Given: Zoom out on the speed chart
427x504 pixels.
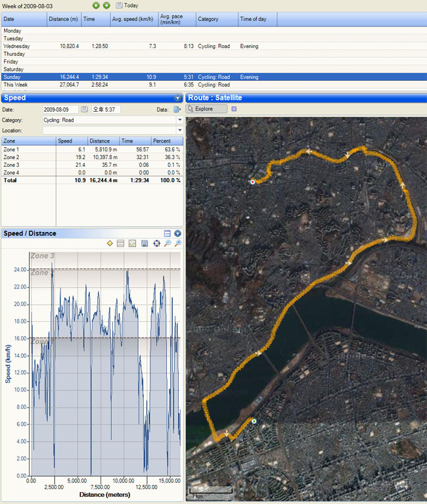Looking at the screenshot, I should click(168, 244).
